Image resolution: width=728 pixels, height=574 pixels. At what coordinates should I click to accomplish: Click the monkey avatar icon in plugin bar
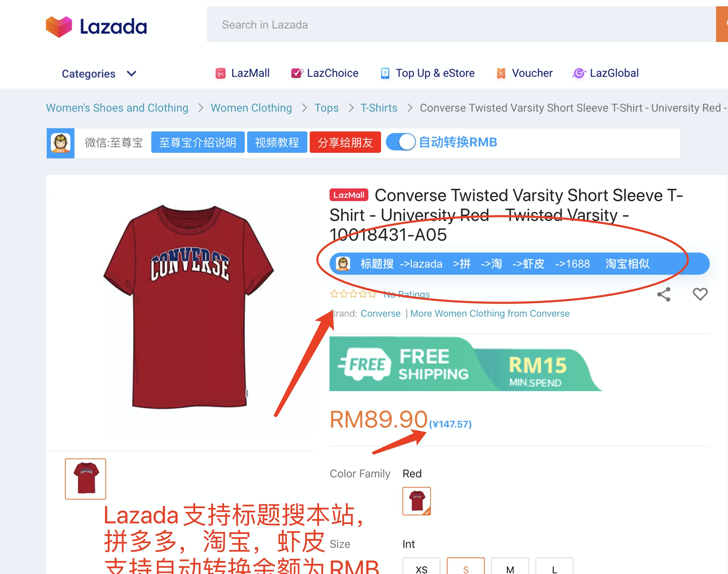point(61,143)
